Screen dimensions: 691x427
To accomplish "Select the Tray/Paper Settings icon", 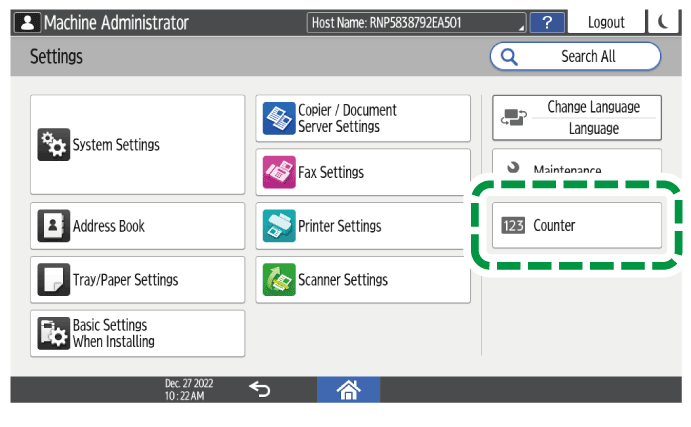I will pos(52,280).
